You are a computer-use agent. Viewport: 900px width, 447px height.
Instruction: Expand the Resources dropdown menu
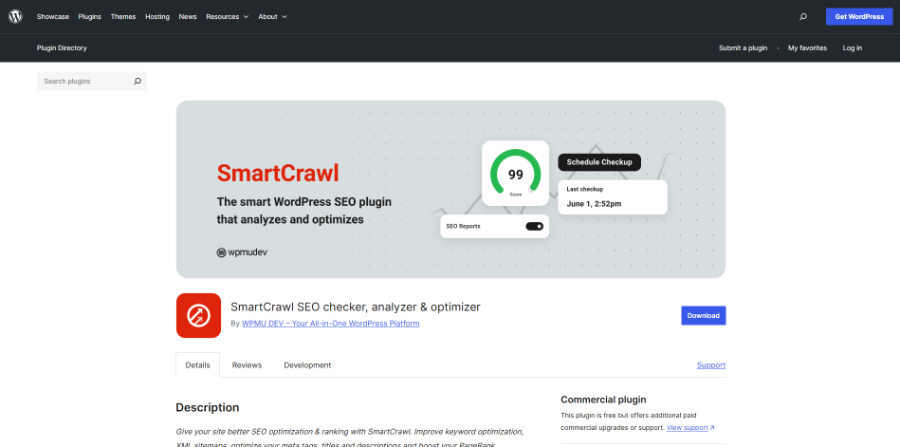tap(227, 17)
